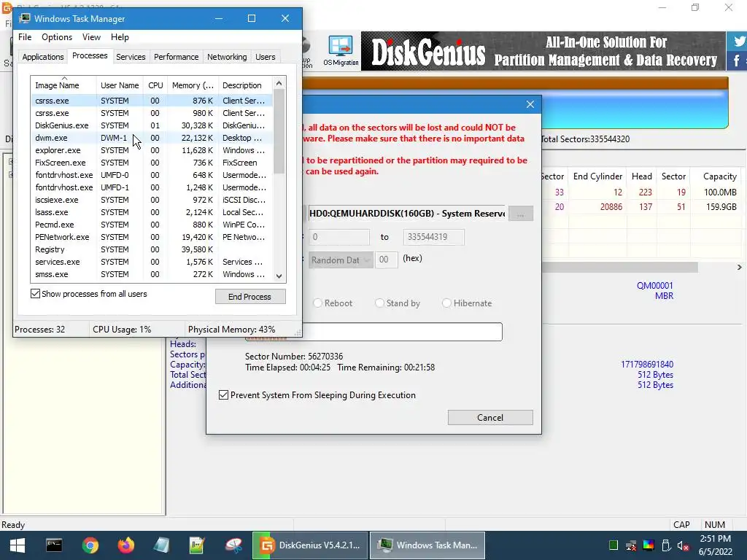Select the Registry process row
The image size is (747, 560).
click(152, 249)
